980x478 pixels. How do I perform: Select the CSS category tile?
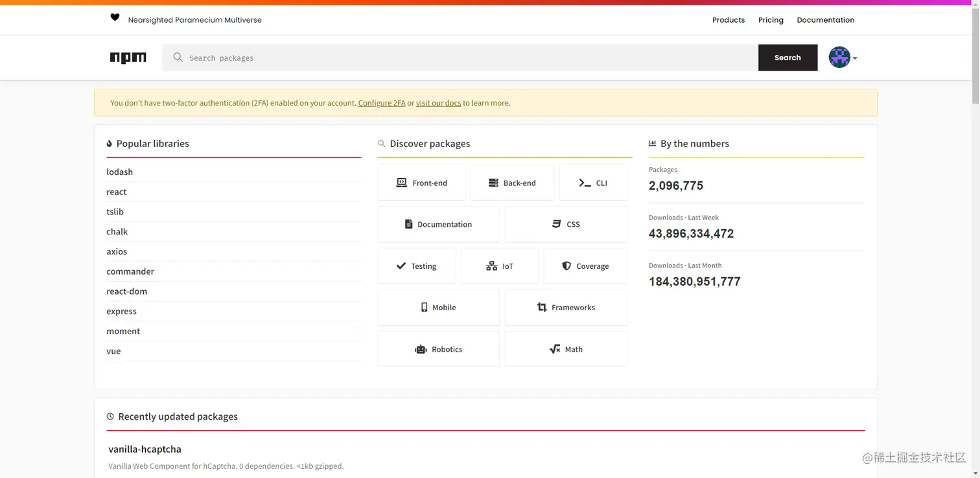566,224
